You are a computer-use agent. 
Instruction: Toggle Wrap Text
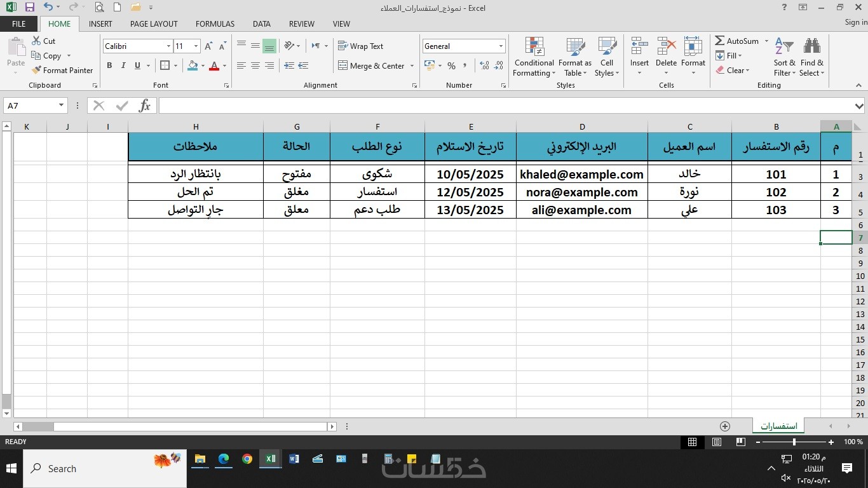(x=360, y=46)
